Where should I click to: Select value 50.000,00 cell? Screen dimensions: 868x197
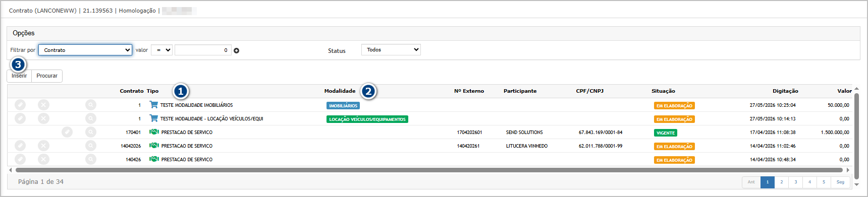[838, 105]
